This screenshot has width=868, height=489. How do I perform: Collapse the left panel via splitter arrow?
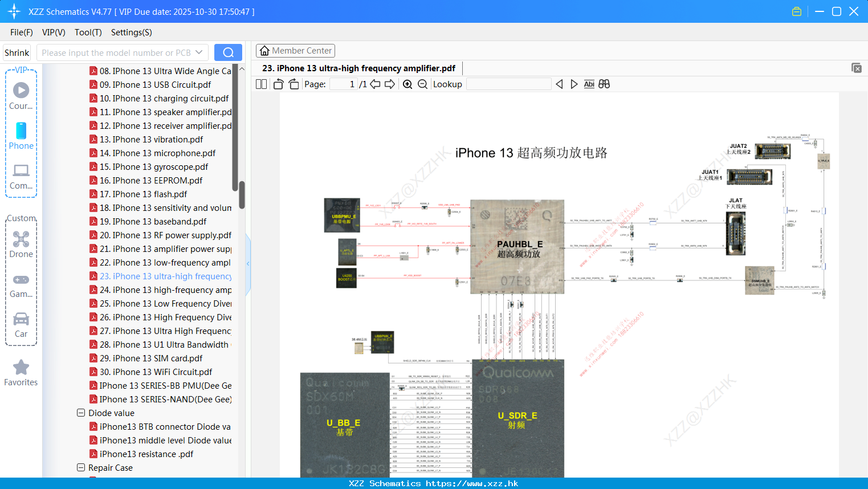(x=248, y=264)
